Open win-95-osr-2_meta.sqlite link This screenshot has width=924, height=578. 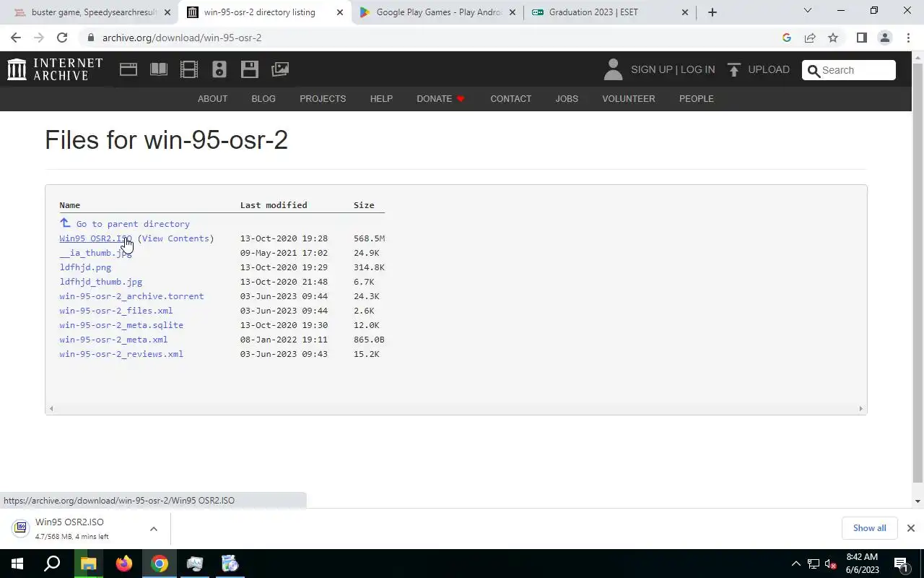pos(121,325)
